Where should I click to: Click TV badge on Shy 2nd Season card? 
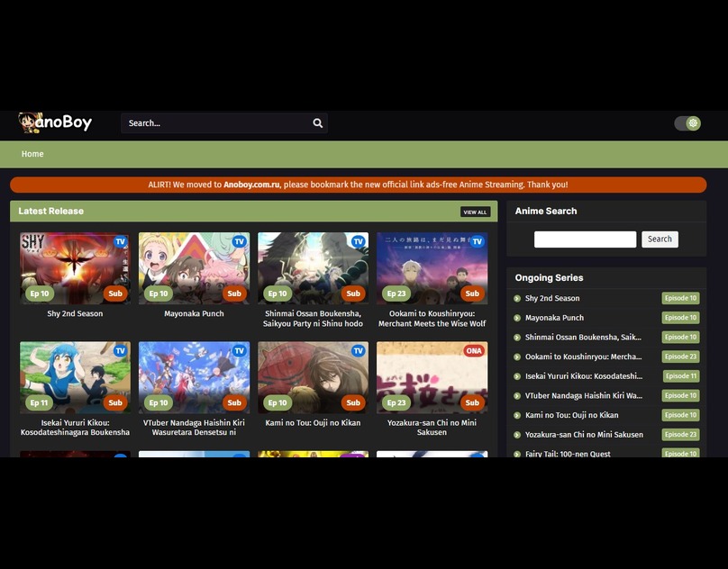(x=120, y=241)
